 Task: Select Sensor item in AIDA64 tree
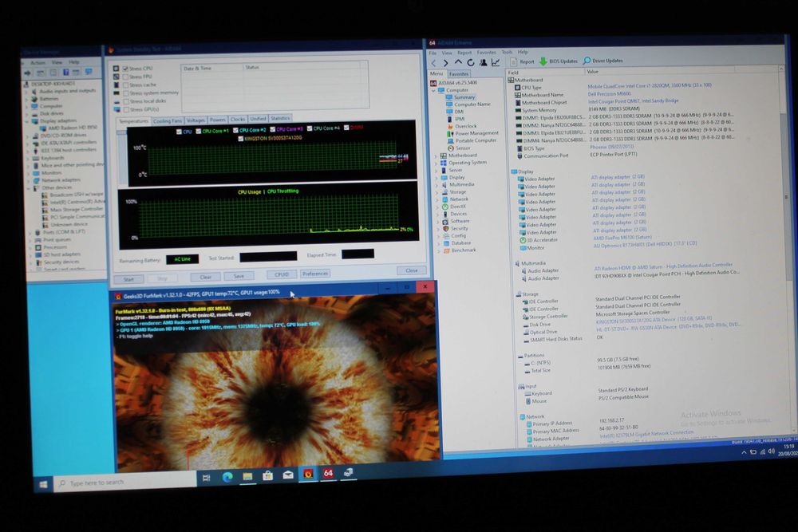coord(459,148)
